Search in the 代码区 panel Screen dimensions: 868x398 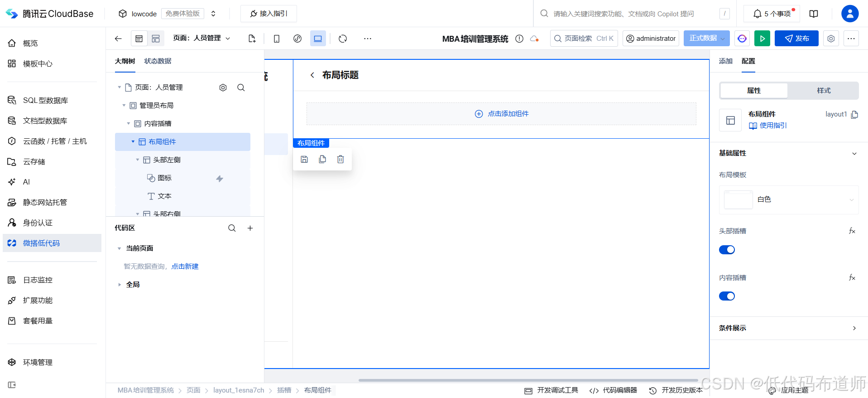232,228
